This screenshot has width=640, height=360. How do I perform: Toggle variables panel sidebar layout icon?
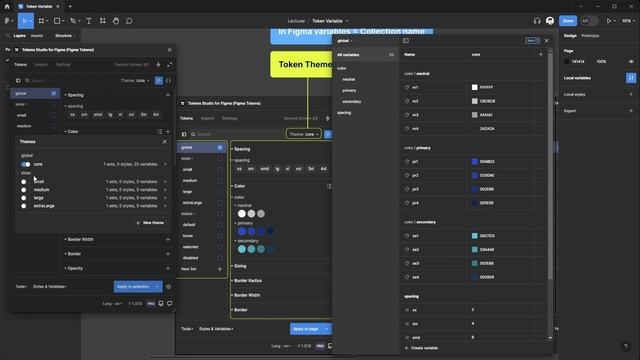[405, 41]
